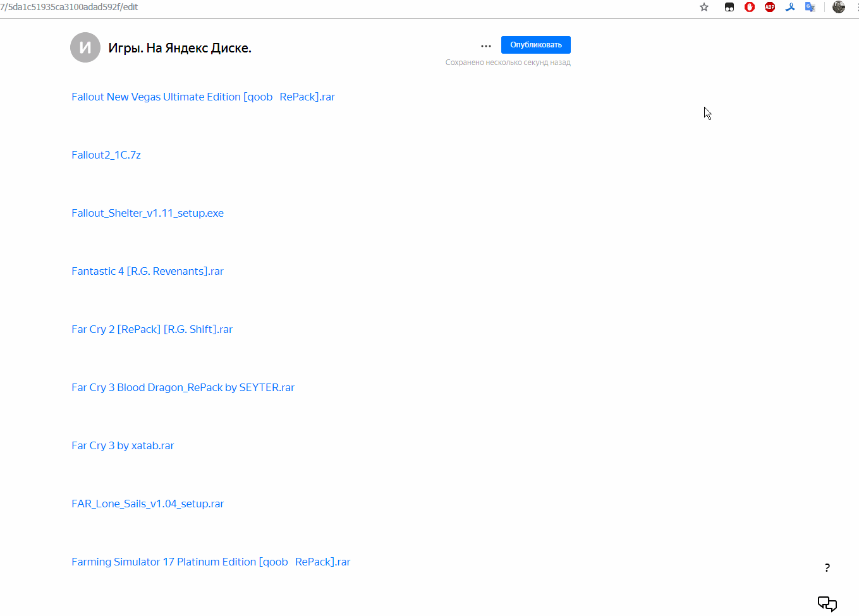859x616 pixels.
Task: Open the red hand AdBlock extension
Action: pyautogui.click(x=750, y=7)
